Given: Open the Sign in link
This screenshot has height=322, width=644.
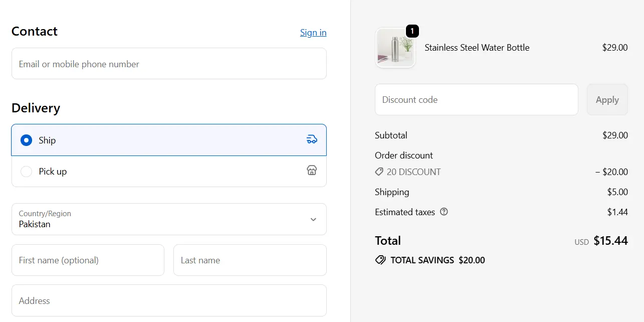Looking at the screenshot, I should [313, 32].
